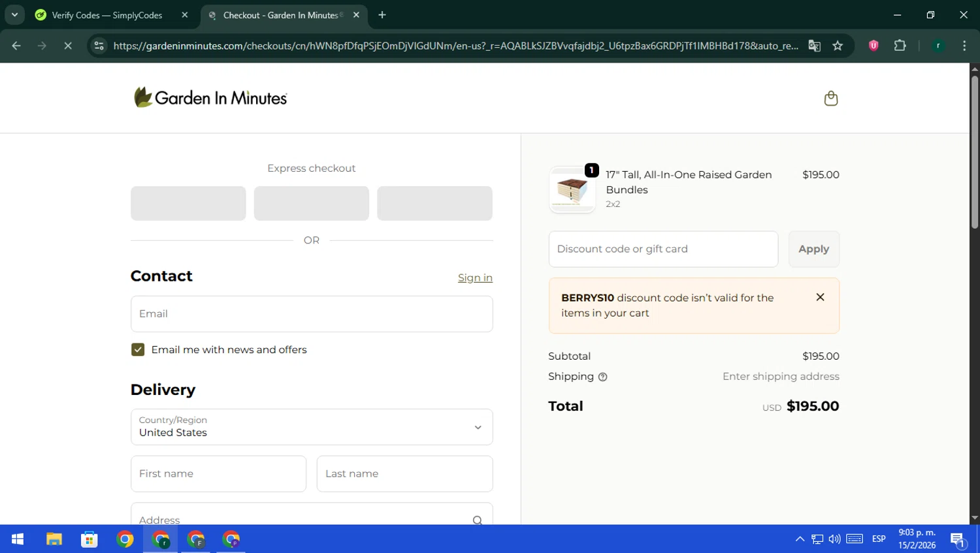Open File Explorer from the taskbar

[54, 539]
